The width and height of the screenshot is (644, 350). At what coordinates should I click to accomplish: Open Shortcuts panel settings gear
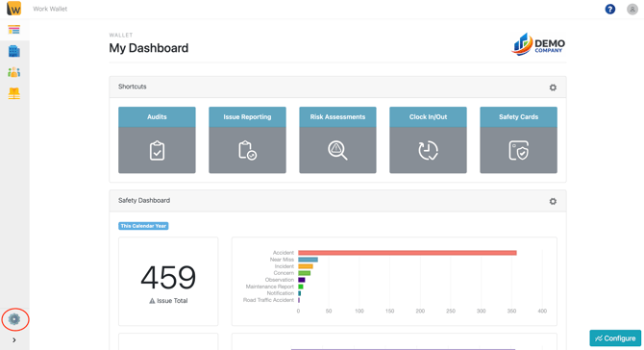[x=553, y=87]
